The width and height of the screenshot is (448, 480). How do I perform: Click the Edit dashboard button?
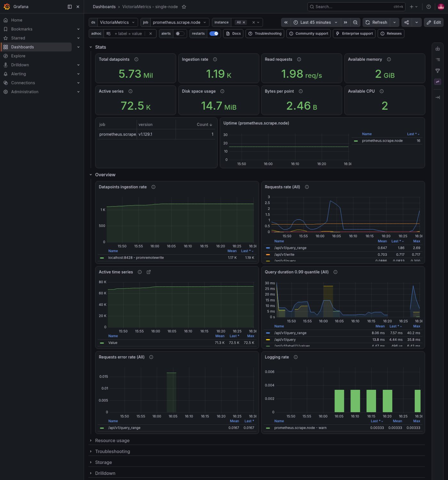[x=434, y=22]
